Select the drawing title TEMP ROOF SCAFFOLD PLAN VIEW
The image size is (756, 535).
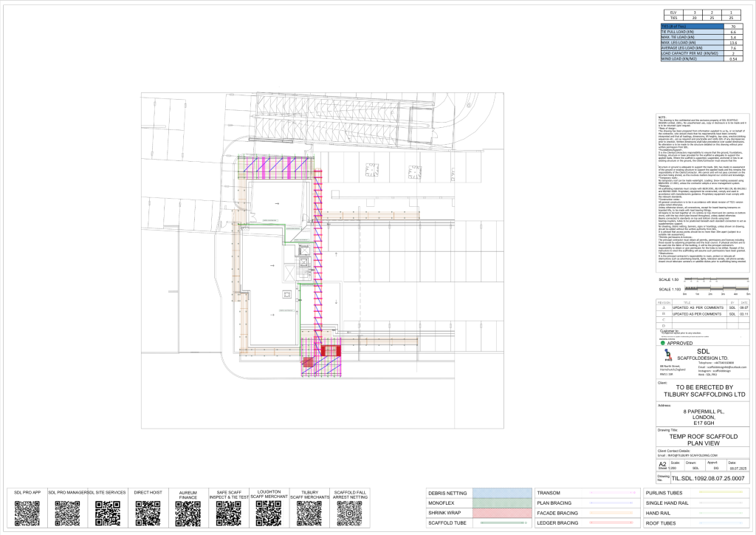703,440
